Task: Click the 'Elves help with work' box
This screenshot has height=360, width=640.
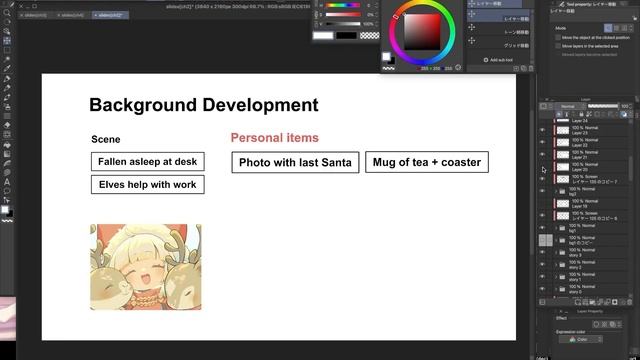Action: [x=148, y=184]
